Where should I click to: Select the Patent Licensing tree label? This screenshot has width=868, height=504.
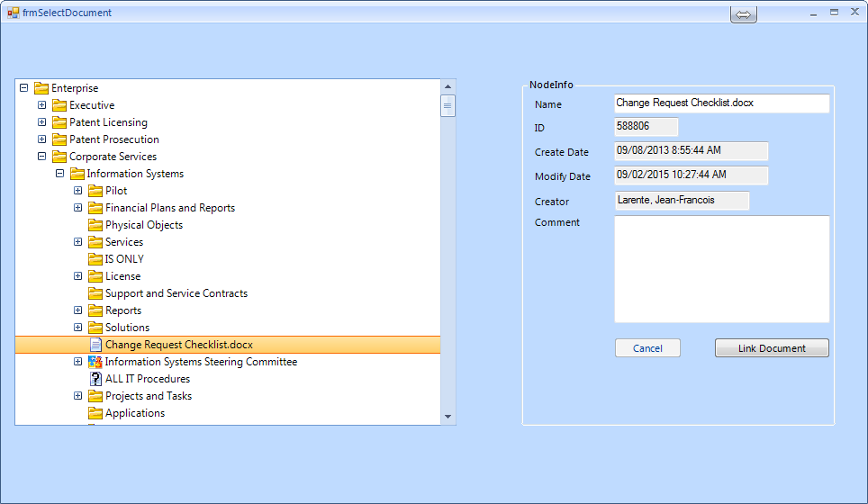(108, 122)
